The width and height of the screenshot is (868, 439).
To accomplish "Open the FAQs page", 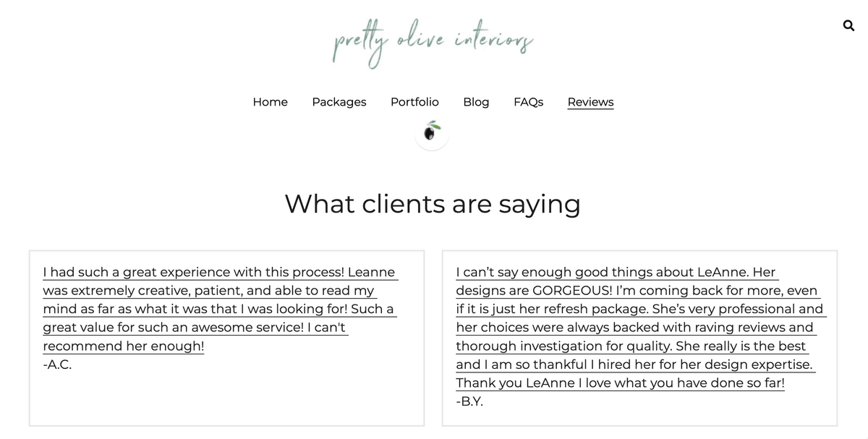I will click(528, 102).
